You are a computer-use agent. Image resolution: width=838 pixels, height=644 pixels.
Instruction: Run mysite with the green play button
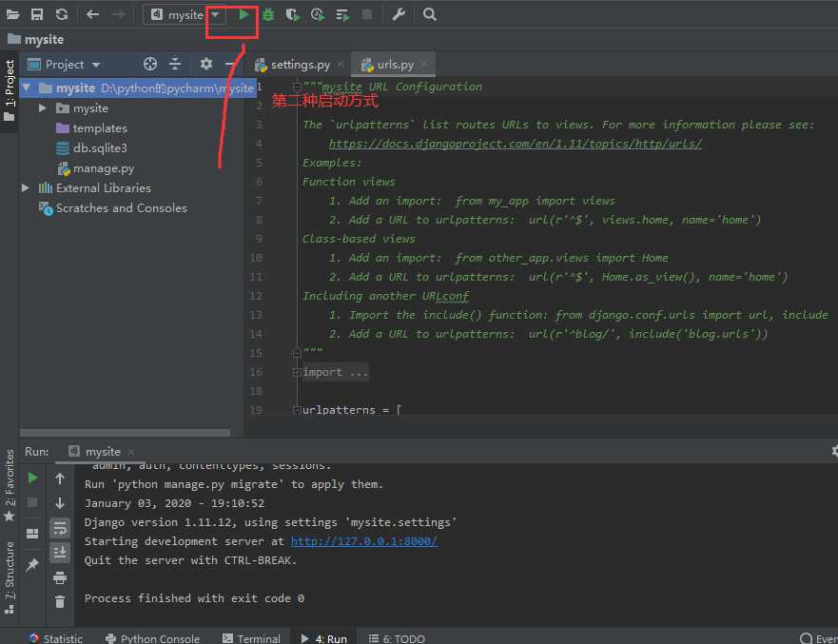pos(244,14)
